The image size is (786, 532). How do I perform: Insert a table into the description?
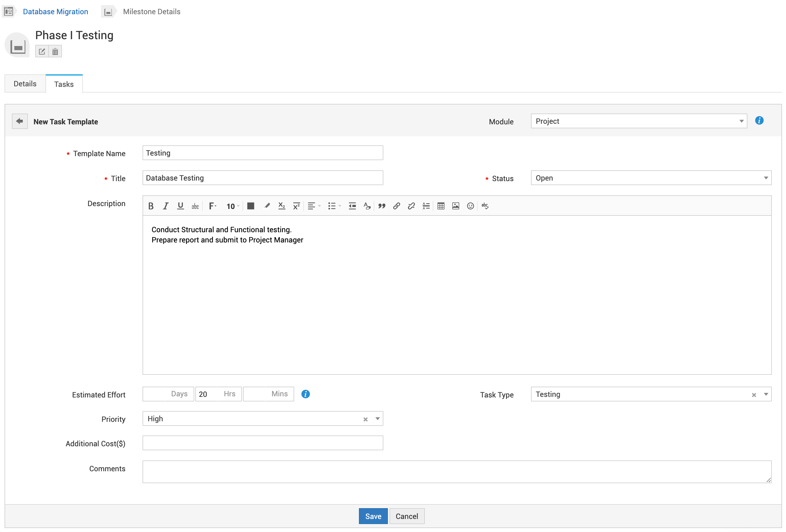tap(441, 206)
